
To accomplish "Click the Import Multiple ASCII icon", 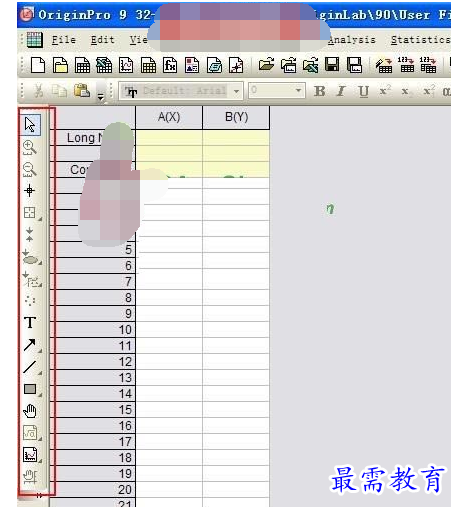I will 428,65.
